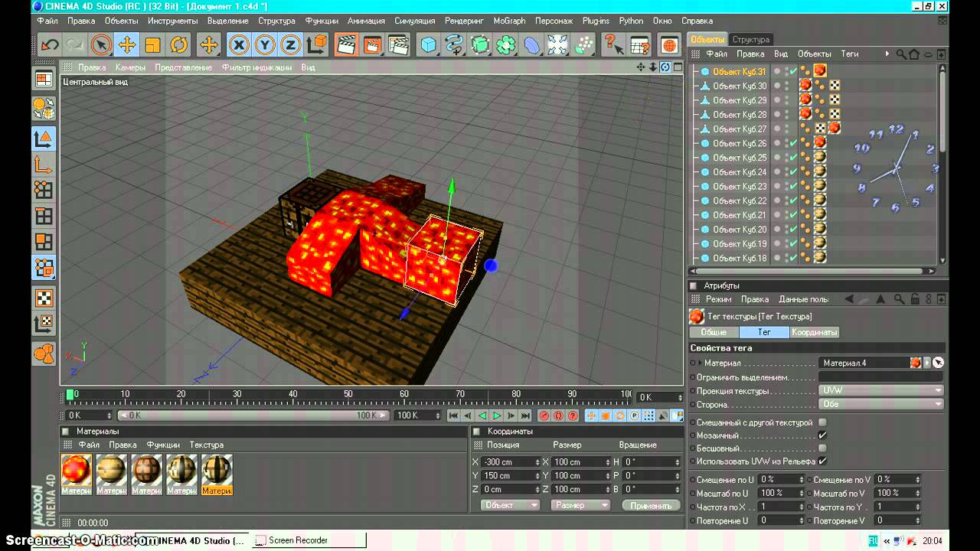Click frame 50 on the timeline ruler
The width and height of the screenshot is (980, 551).
coord(348,395)
